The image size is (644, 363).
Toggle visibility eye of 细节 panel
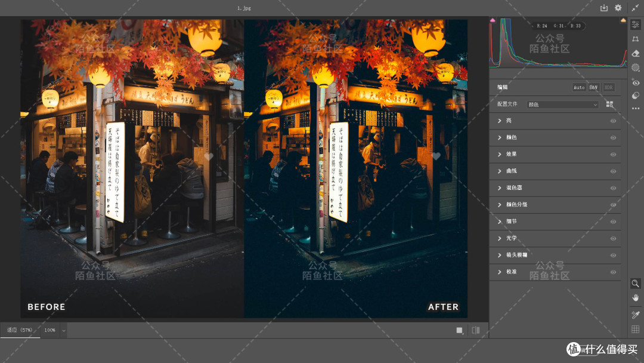(613, 222)
